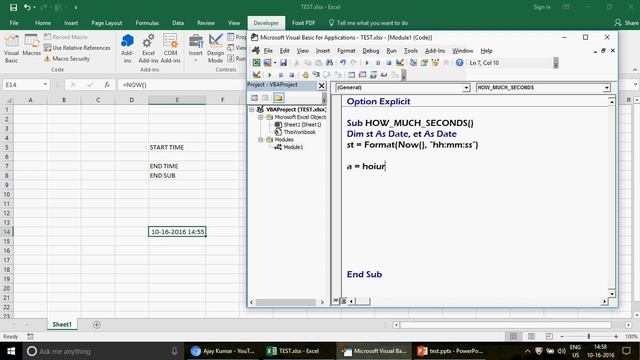Open Run menu in VBA editor
The image size is (640, 360).
391,51
